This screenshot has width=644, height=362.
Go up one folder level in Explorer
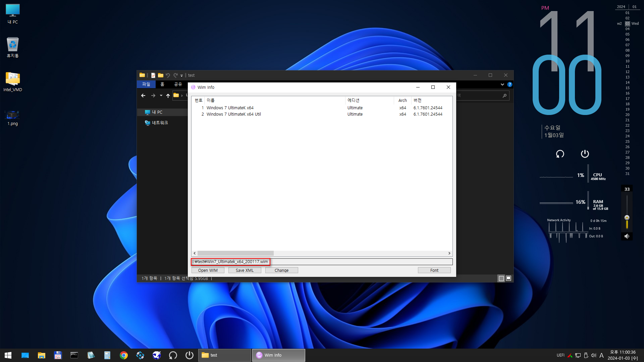point(168,96)
